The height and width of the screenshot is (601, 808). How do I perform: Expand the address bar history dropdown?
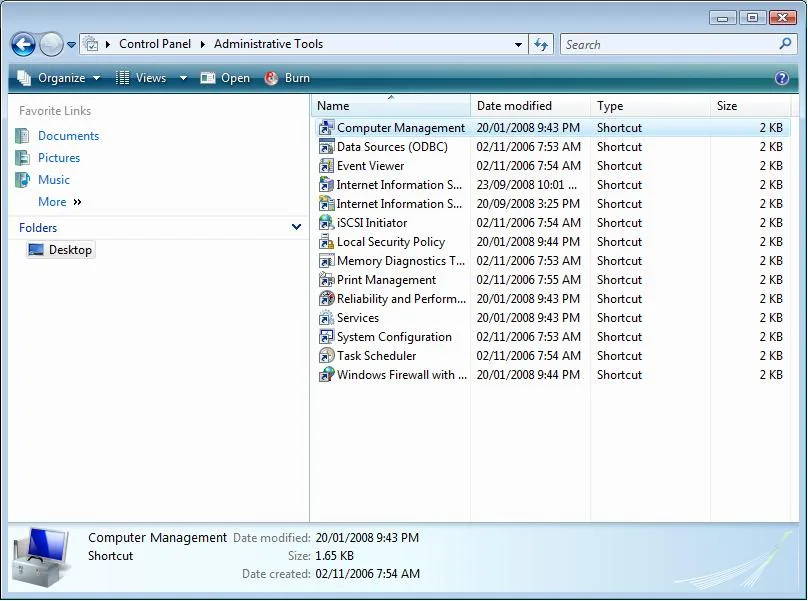518,45
